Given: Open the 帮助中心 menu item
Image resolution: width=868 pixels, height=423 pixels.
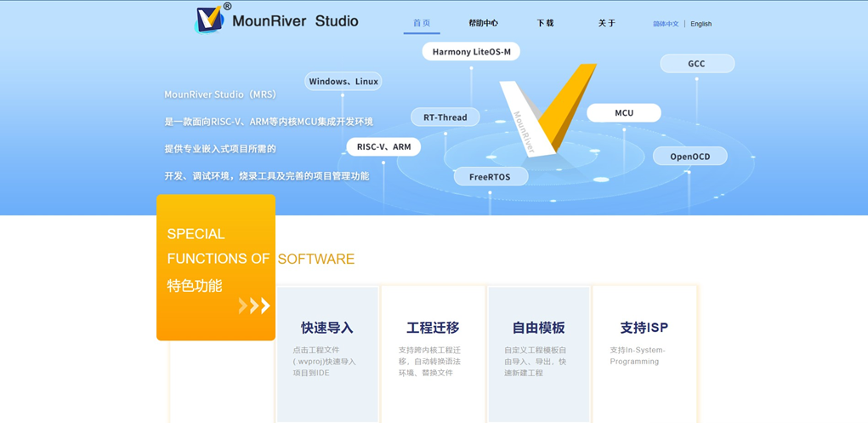Looking at the screenshot, I should 483,23.
